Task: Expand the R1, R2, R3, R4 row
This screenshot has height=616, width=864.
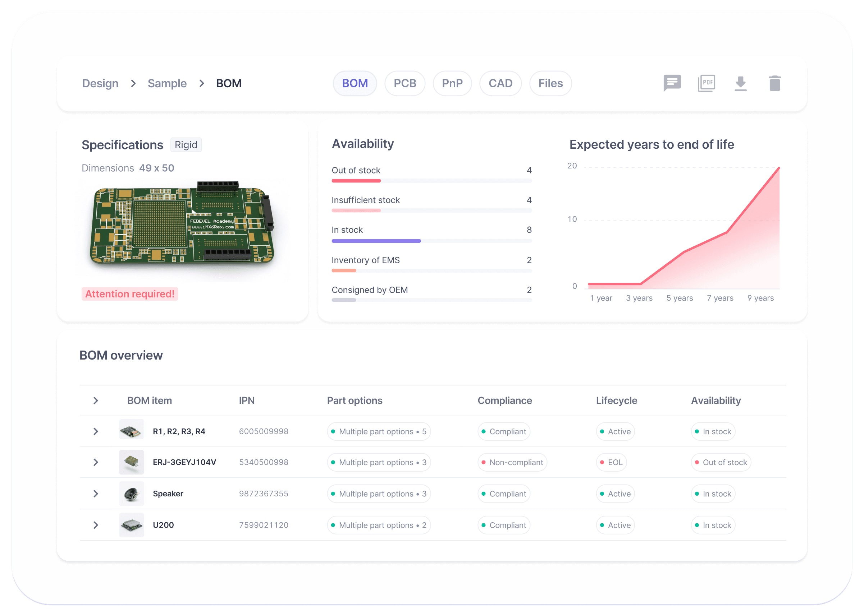Action: pos(96,431)
